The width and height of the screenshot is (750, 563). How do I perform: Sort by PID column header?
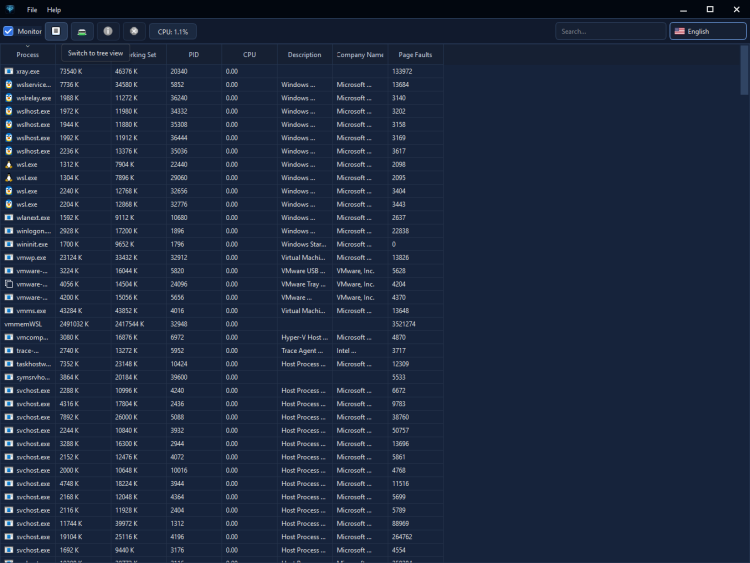[x=194, y=55]
